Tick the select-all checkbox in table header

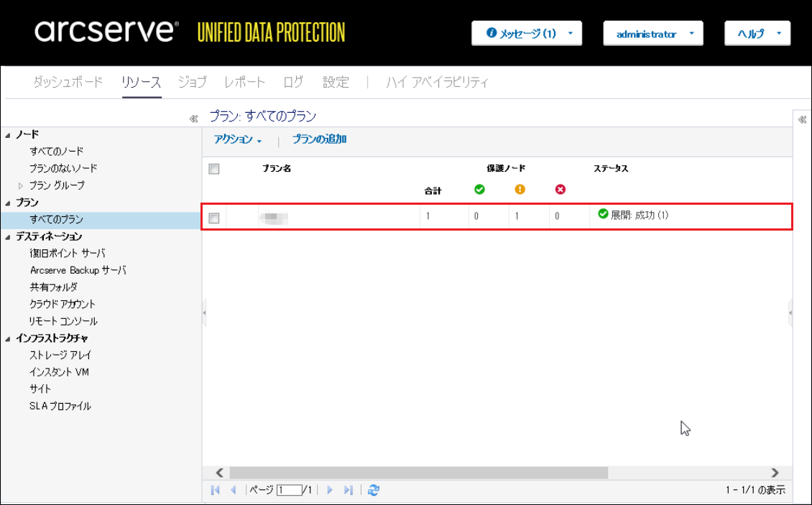click(214, 169)
